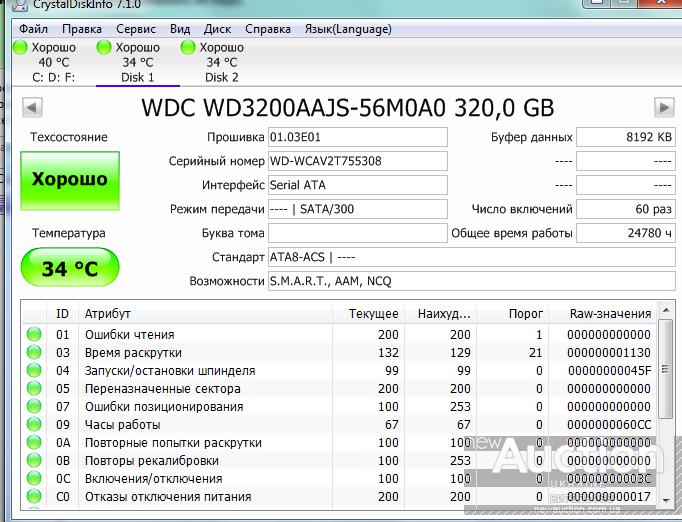Screen dimensions: 682x522
Task: Open the Вид menu
Action: (180, 29)
